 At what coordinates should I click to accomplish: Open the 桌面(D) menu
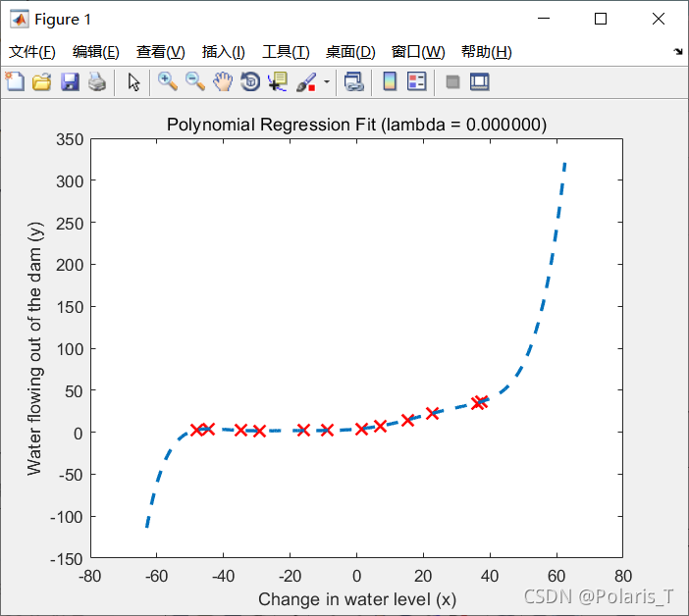[x=350, y=52]
